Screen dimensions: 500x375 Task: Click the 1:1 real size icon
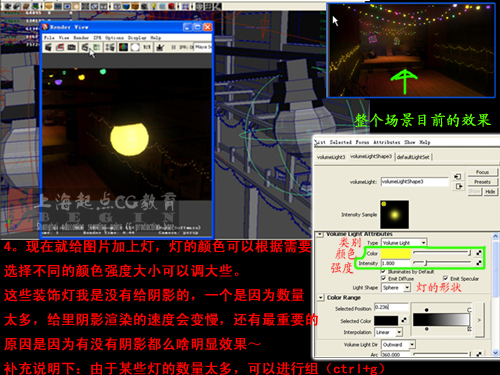(147, 48)
